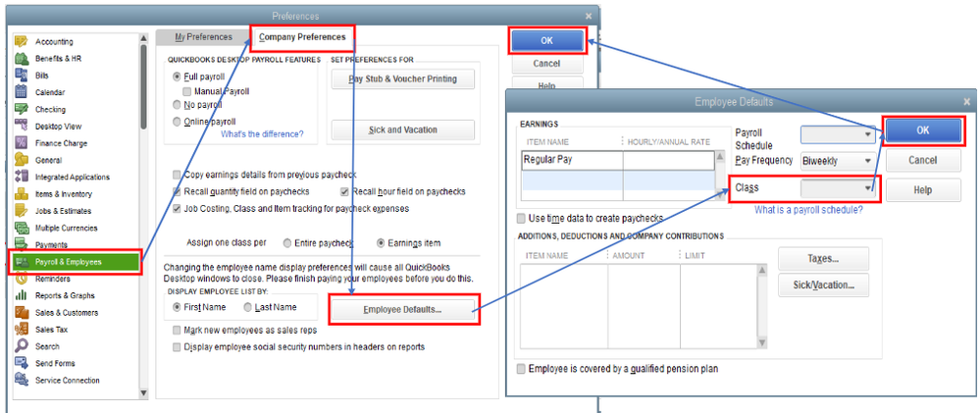Switch to the My Preferences tab
Image resolution: width=980 pixels, height=413 pixels.
(x=202, y=37)
